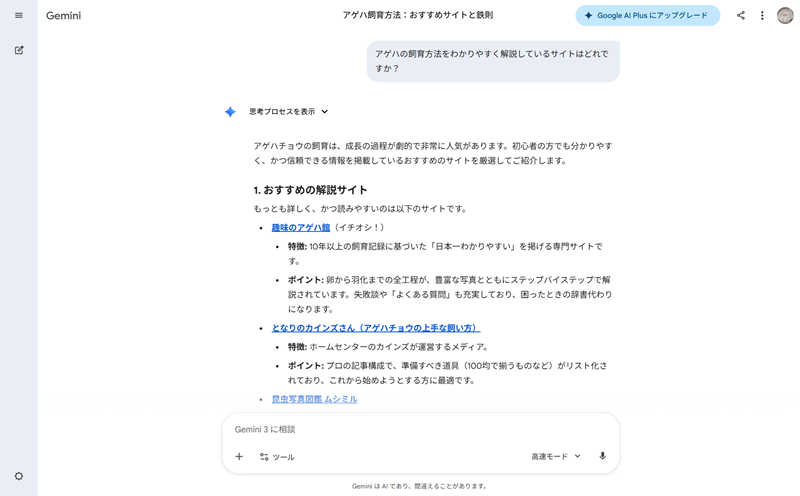Click the plus icon to add files
This screenshot has height=496, width=800.
point(239,457)
